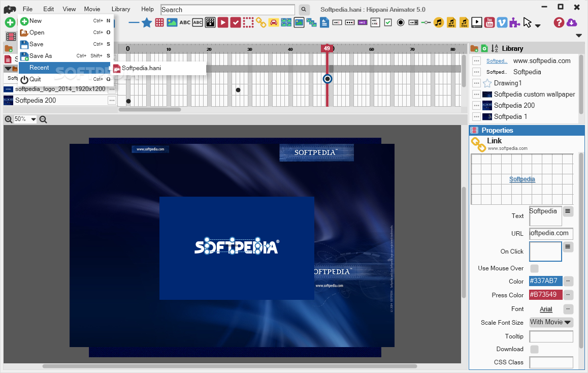
Task: Click the Arial font link
Action: click(x=546, y=309)
